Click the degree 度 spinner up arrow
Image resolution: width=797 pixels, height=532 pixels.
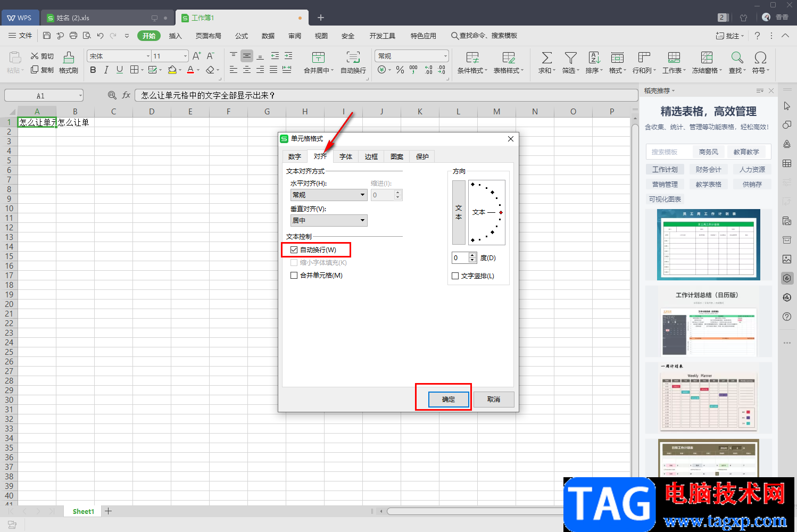(473, 255)
